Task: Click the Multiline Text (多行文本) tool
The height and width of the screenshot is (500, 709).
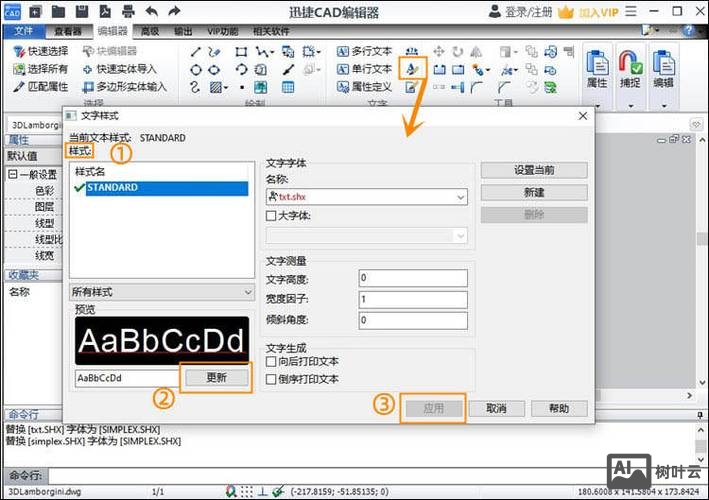Action: pos(364,51)
